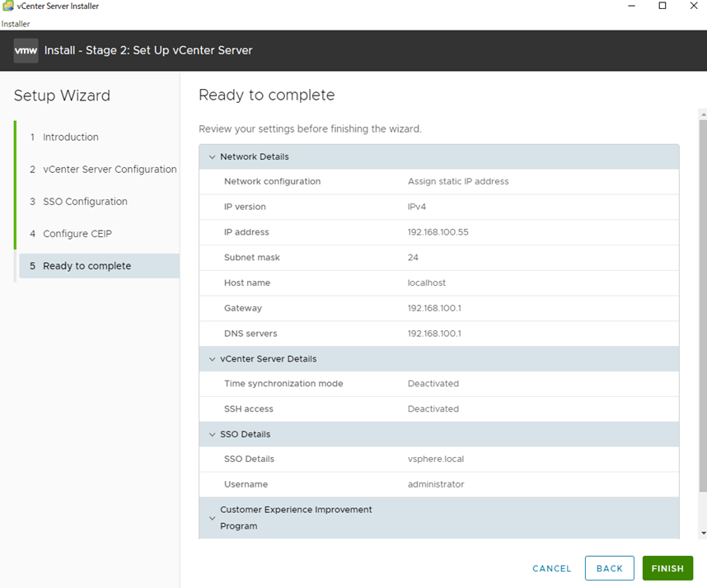Viewport: 707px width, 588px height.
Task: Go to Introduction wizard step
Action: point(70,137)
